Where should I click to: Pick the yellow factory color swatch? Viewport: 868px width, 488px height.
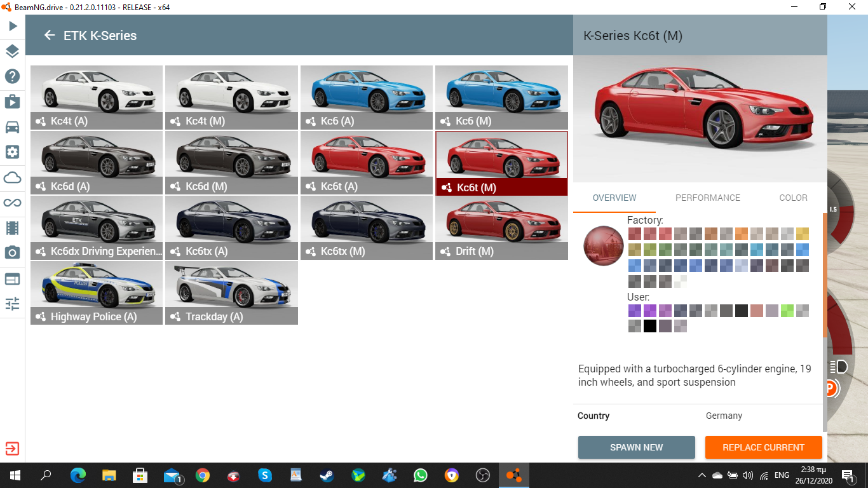803,234
